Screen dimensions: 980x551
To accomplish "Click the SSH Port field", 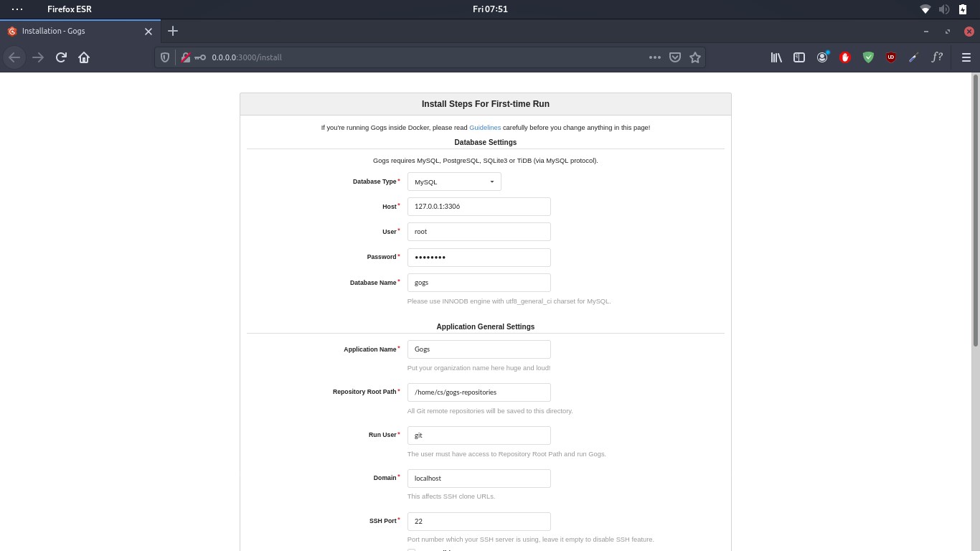I will coord(479,522).
